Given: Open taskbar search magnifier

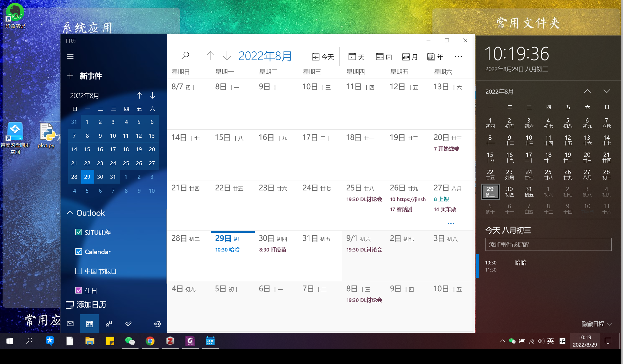Looking at the screenshot, I should pyautogui.click(x=29, y=341).
